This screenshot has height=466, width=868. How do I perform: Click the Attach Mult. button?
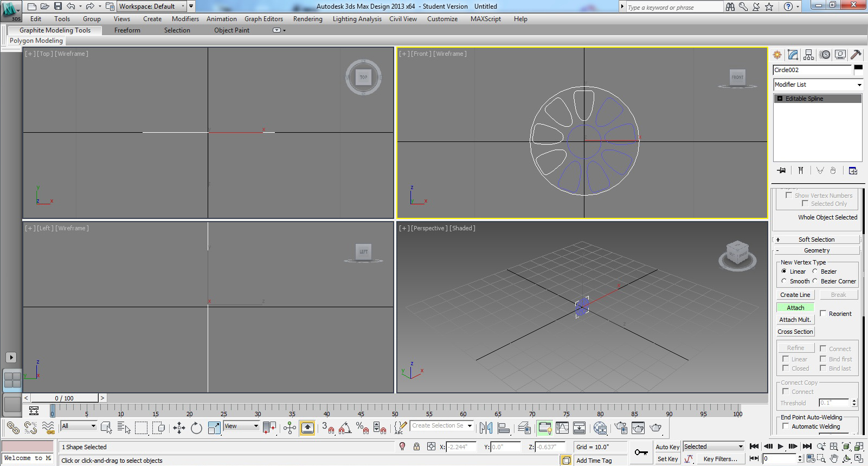(795, 320)
